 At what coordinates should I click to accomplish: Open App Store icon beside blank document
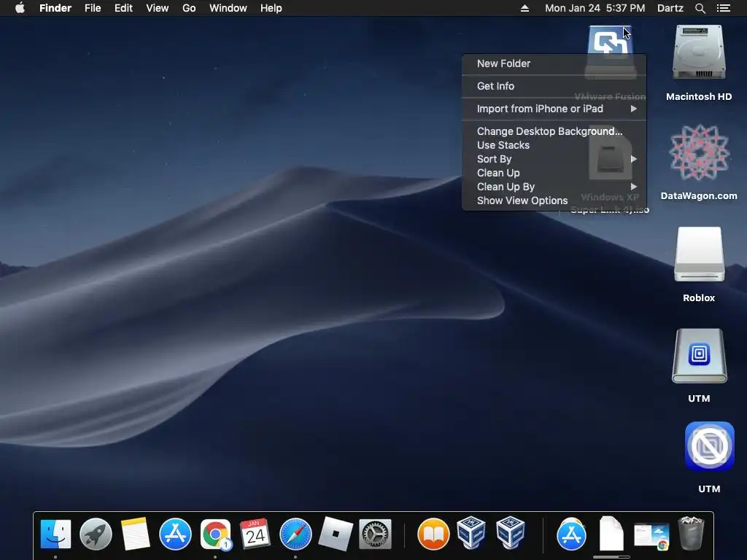point(571,534)
